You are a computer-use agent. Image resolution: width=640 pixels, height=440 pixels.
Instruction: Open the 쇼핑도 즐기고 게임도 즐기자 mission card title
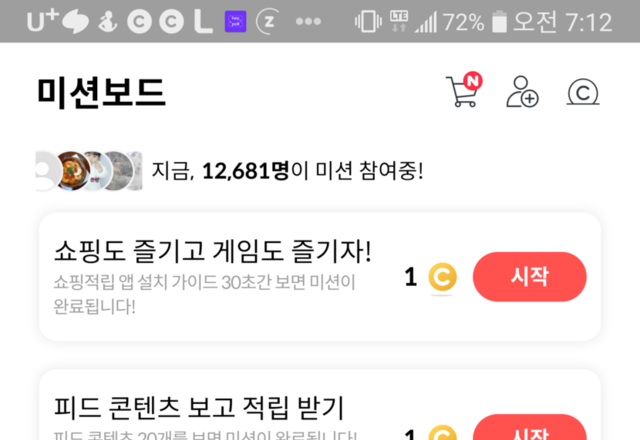(213, 251)
